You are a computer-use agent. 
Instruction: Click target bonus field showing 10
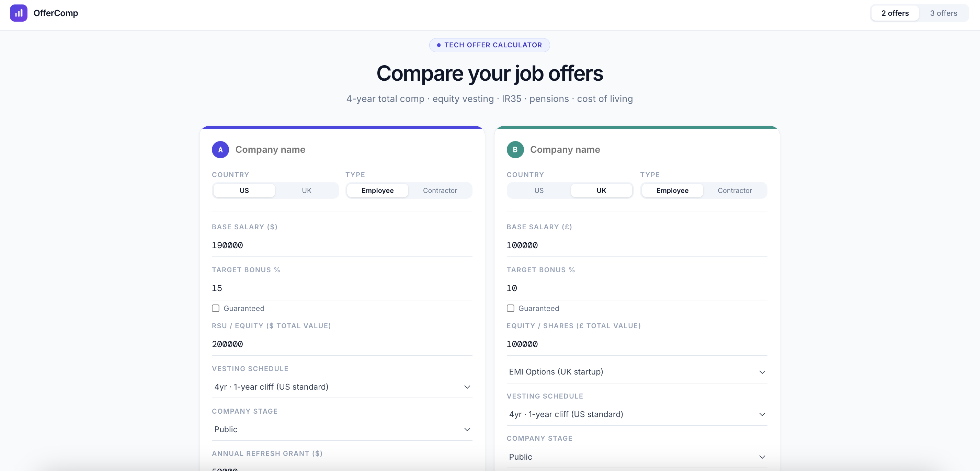pyautogui.click(x=637, y=288)
